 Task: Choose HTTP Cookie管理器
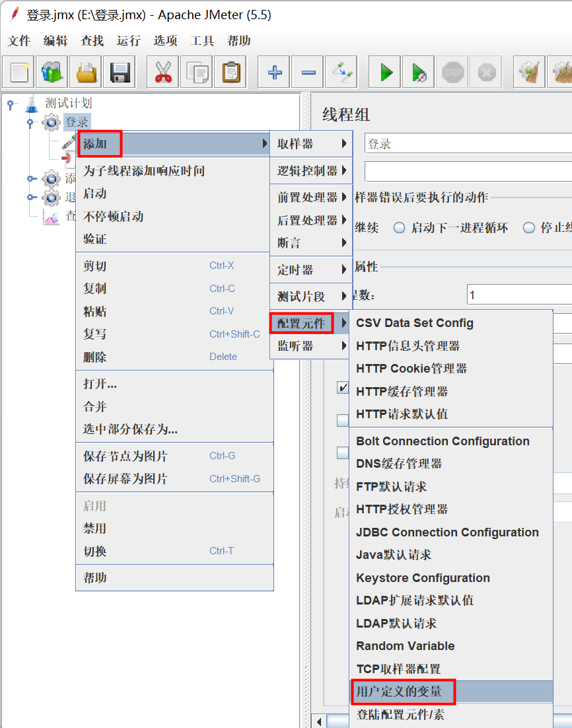(451, 369)
